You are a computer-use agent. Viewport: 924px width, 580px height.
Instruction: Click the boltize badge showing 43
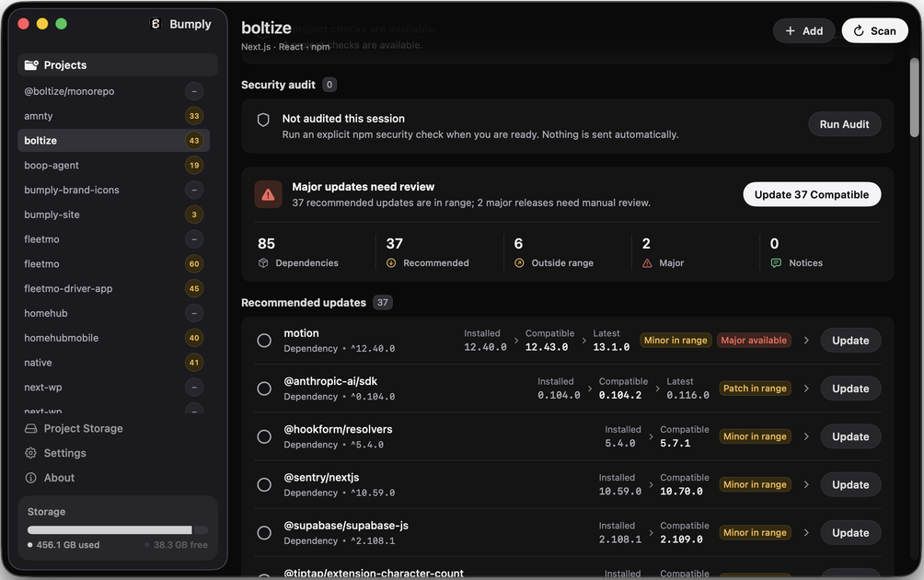point(194,141)
